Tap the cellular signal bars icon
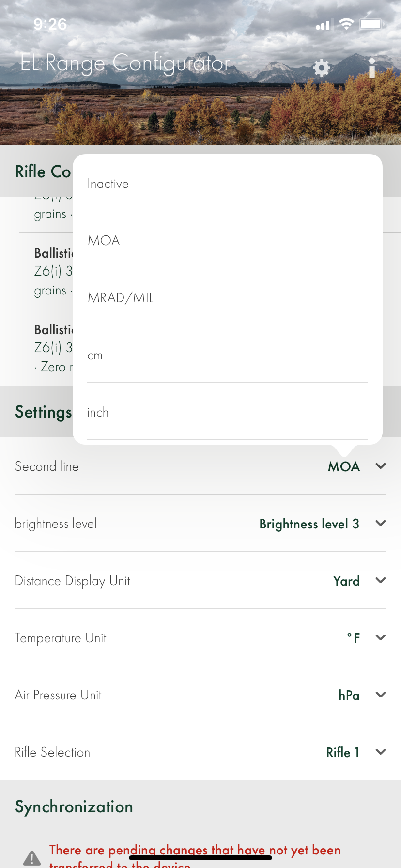The image size is (401, 868). click(x=323, y=25)
